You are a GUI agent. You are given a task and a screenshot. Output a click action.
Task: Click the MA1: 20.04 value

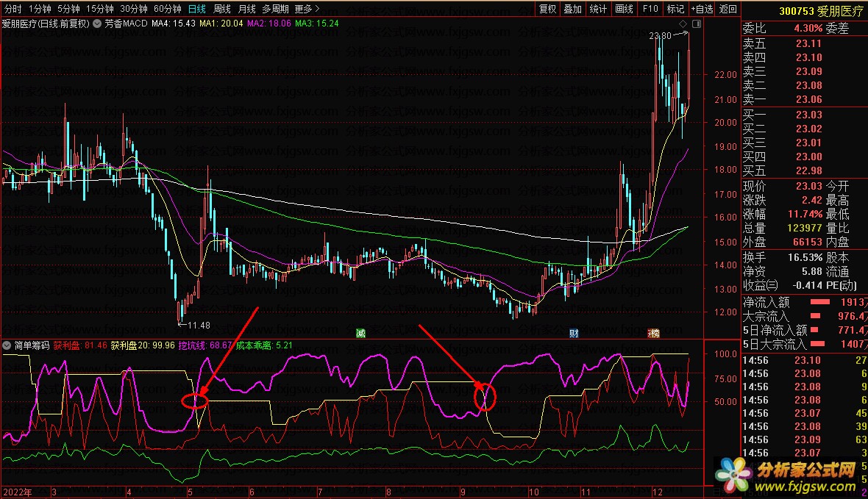[x=221, y=24]
